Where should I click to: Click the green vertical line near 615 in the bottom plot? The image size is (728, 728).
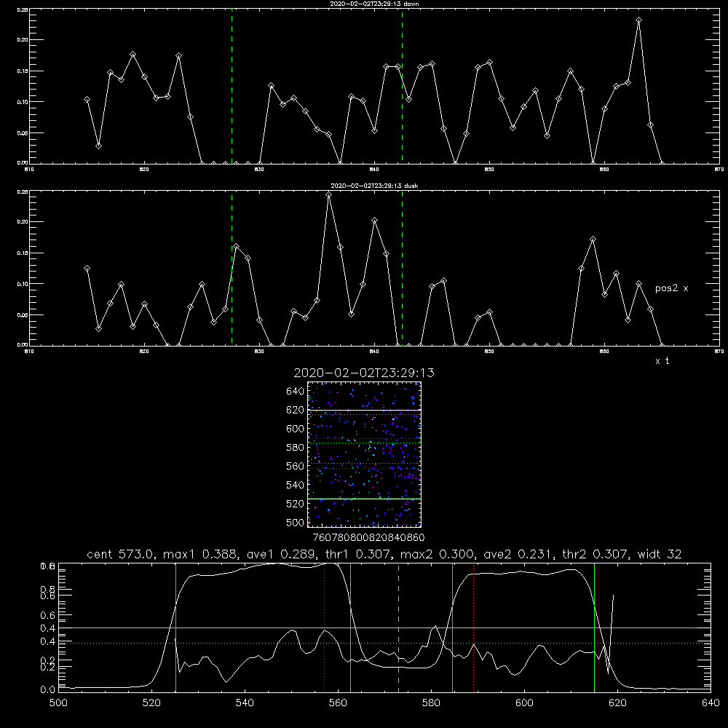click(594, 628)
